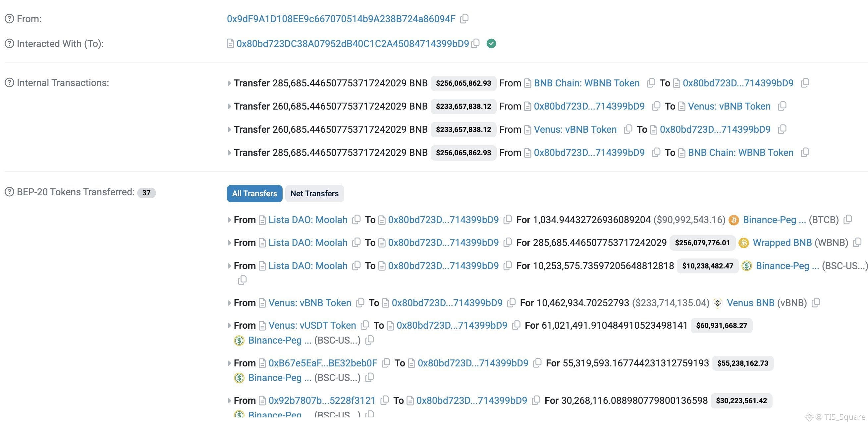The width and height of the screenshot is (868, 425).
Task: Click the green verified checkmark badge
Action: (491, 43)
